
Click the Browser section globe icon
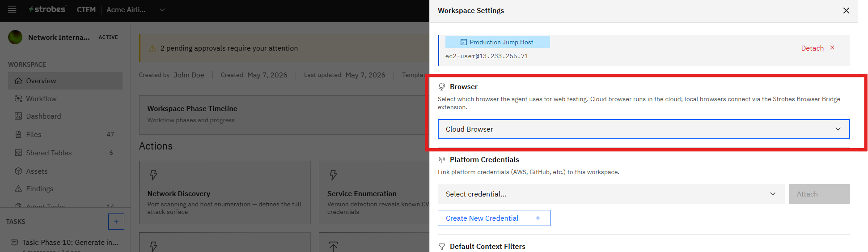(x=442, y=87)
